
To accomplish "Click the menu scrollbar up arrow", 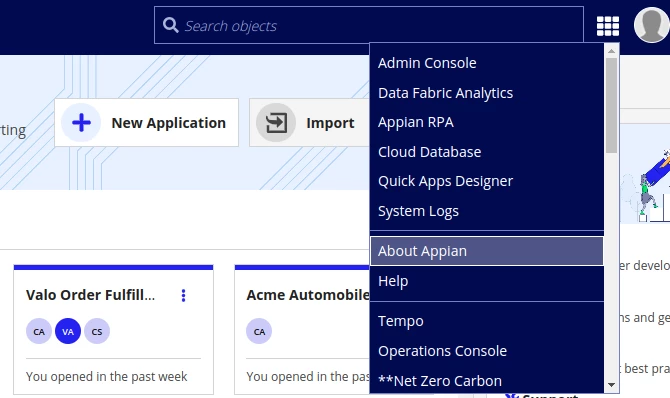I will pyautogui.click(x=611, y=51).
